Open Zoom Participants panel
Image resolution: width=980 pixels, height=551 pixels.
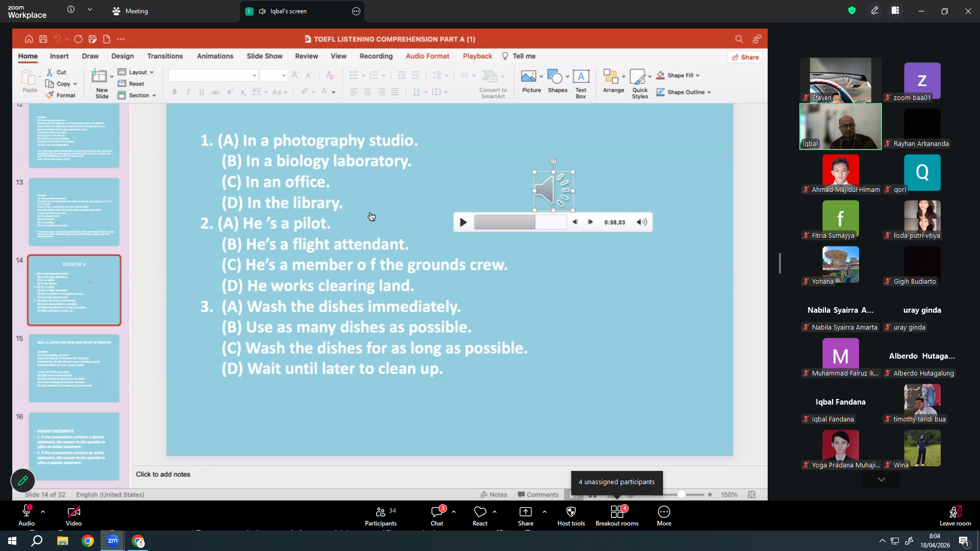(x=381, y=516)
